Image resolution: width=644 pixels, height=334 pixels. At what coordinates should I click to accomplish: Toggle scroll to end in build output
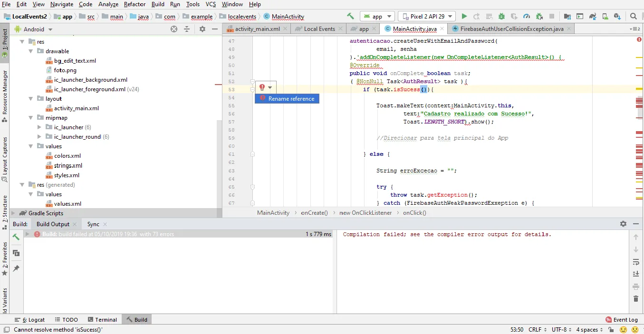click(x=636, y=274)
